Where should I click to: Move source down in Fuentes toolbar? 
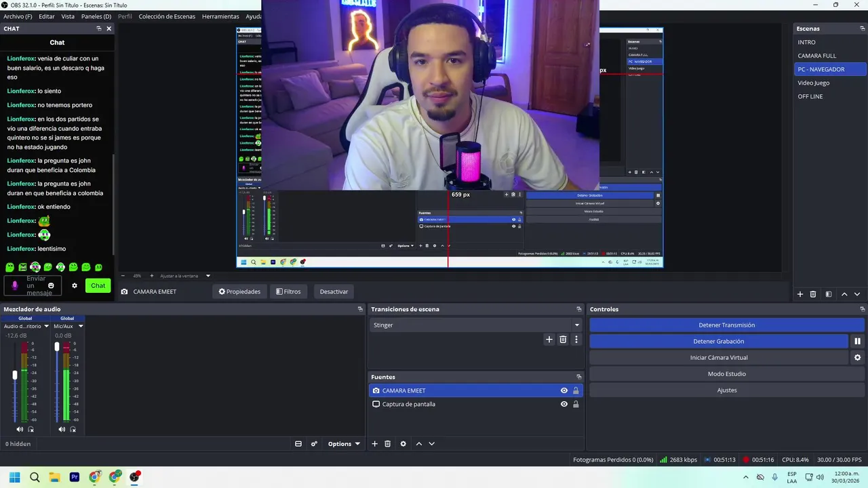click(431, 444)
